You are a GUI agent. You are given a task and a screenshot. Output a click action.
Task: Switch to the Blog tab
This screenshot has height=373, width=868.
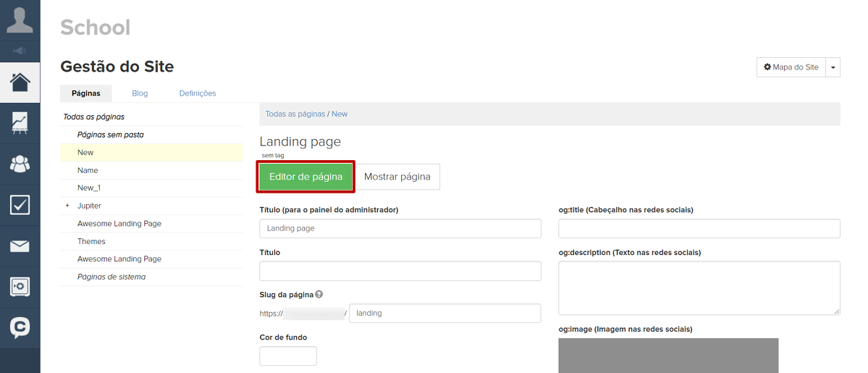point(140,93)
